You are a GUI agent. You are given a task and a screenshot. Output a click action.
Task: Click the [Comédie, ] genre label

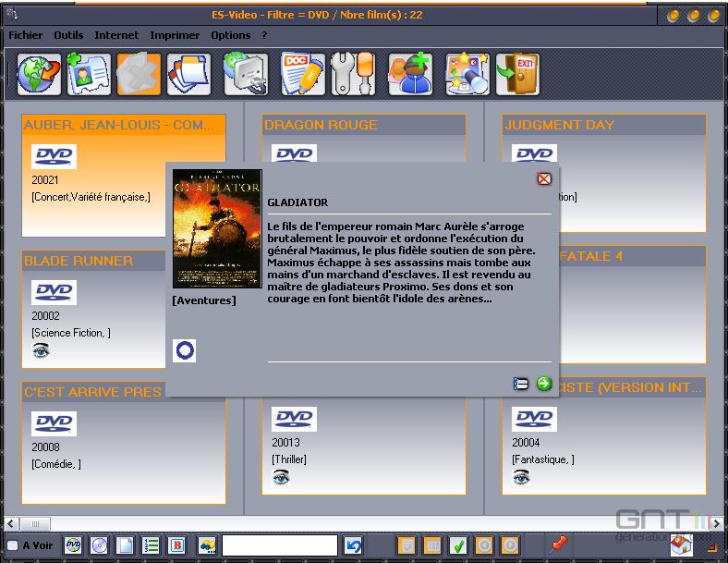(56, 464)
